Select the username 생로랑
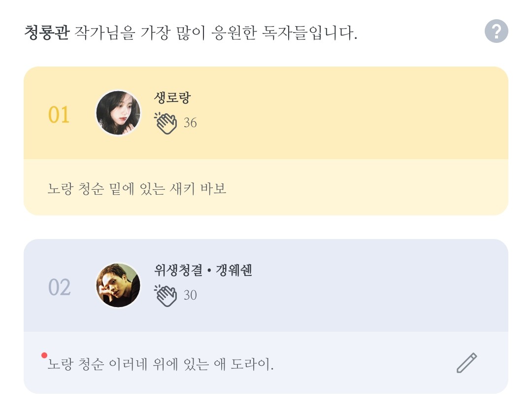 pos(172,98)
